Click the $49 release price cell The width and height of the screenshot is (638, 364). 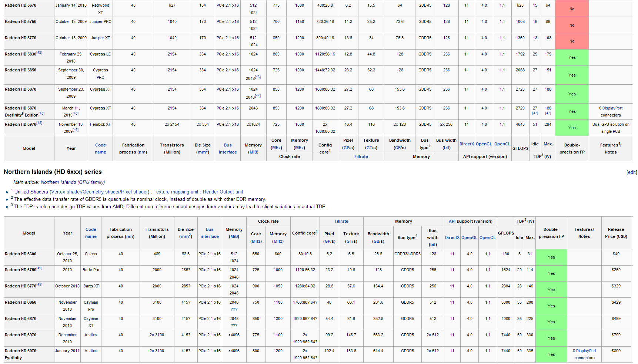616,257
